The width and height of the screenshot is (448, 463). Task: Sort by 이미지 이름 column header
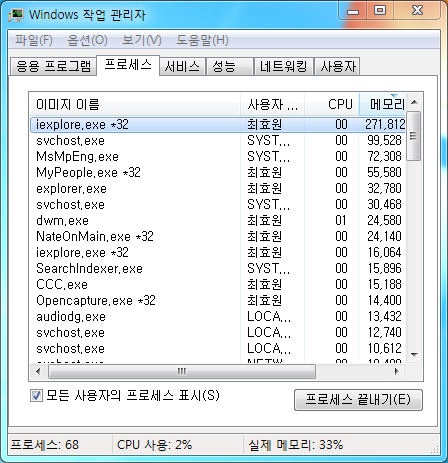[x=135, y=104]
